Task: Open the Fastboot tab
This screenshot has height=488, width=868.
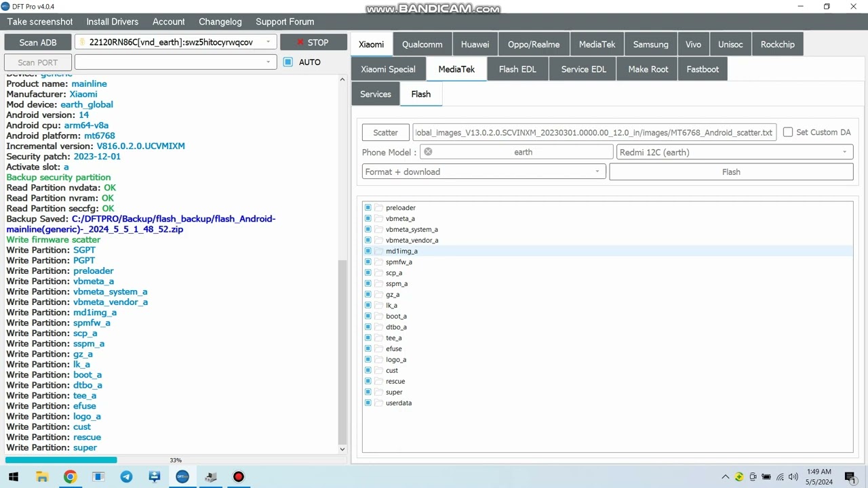Action: click(x=703, y=69)
